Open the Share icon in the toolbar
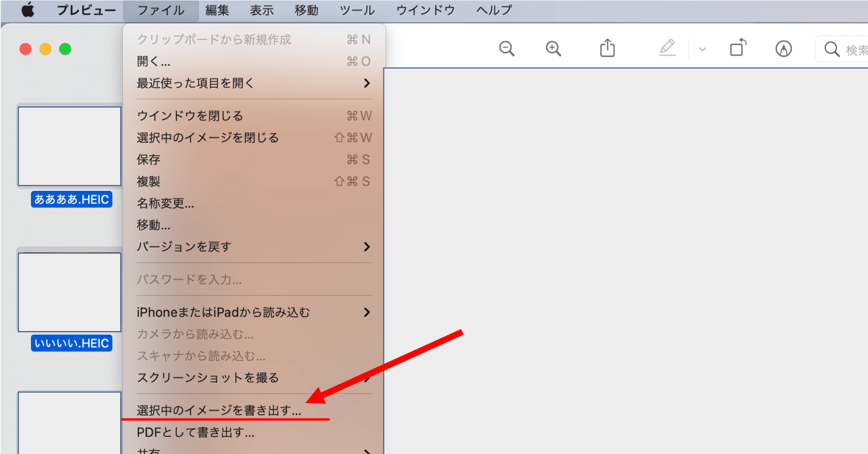Viewport: 868px width, 454px height. tap(606, 48)
